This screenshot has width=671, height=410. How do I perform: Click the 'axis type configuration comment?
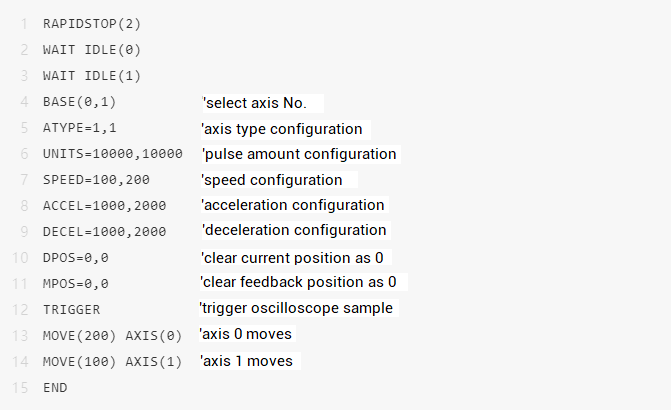284,129
